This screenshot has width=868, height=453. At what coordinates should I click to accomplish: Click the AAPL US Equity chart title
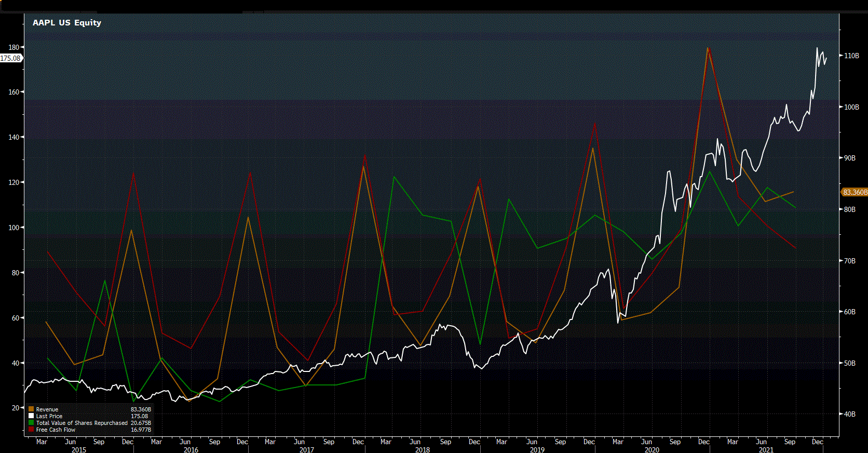coord(67,23)
